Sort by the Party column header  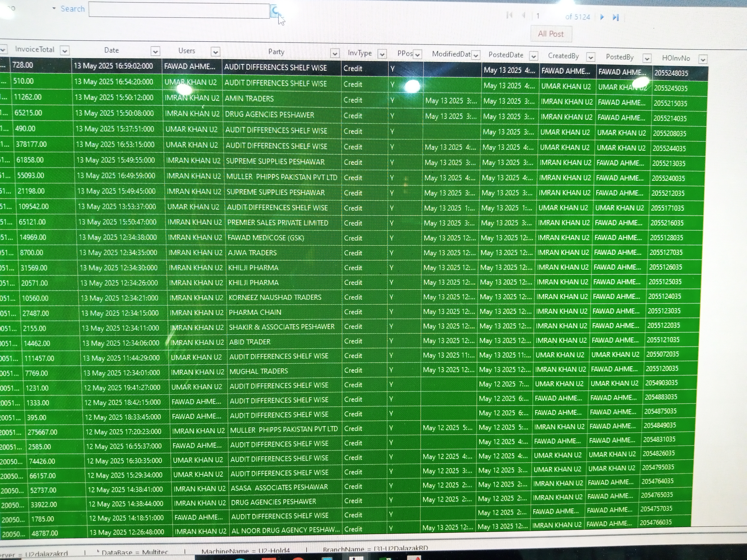click(276, 52)
